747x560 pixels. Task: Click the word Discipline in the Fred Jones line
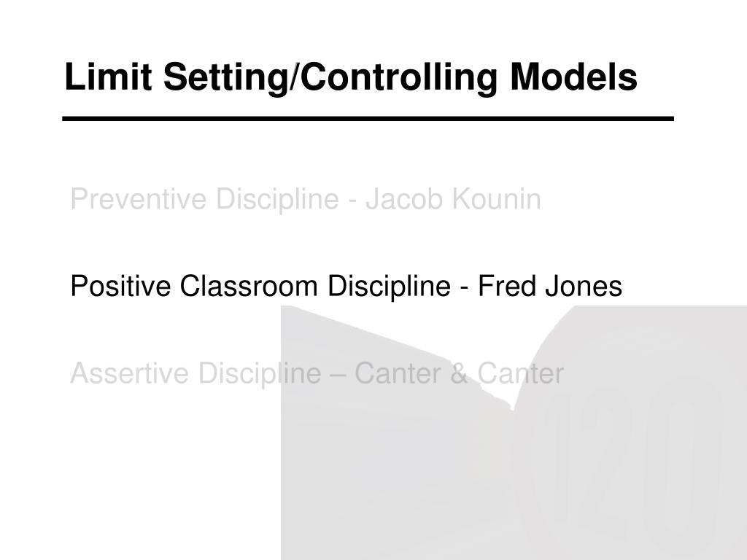389,287
